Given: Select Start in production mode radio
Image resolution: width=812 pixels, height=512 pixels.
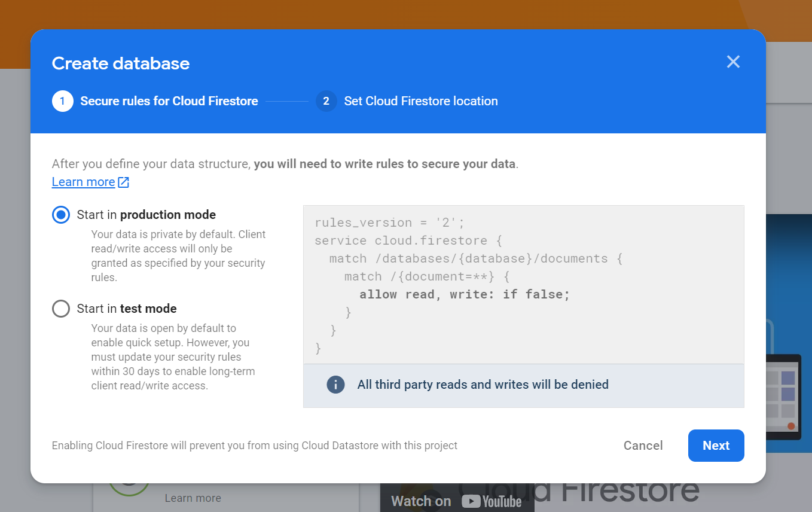Looking at the screenshot, I should (61, 215).
